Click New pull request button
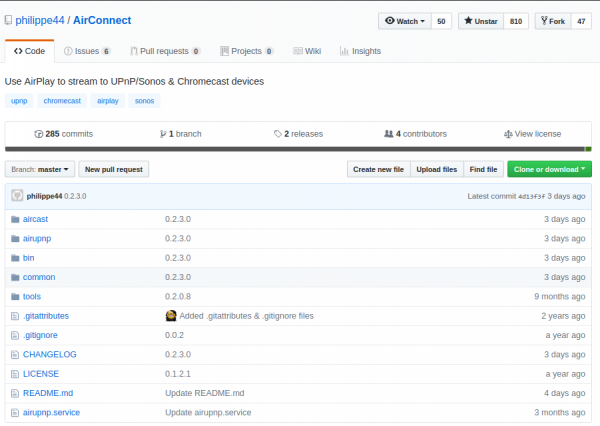The image size is (600, 426). point(114,169)
